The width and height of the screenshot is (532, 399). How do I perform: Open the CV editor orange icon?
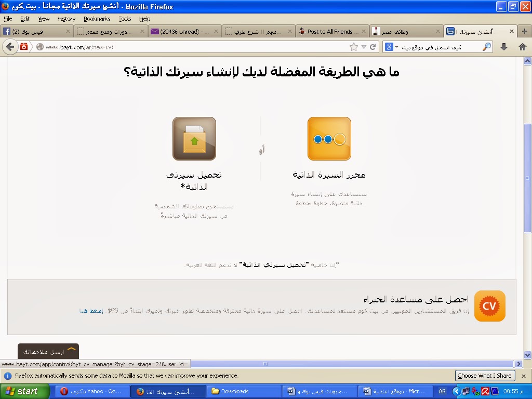329,139
